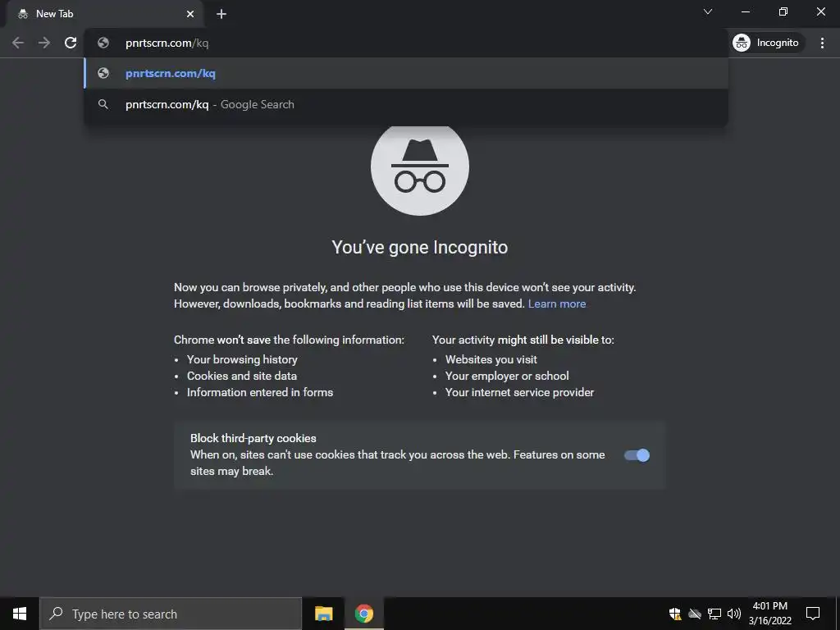Click the text Websites you visit

pyautogui.click(x=491, y=359)
